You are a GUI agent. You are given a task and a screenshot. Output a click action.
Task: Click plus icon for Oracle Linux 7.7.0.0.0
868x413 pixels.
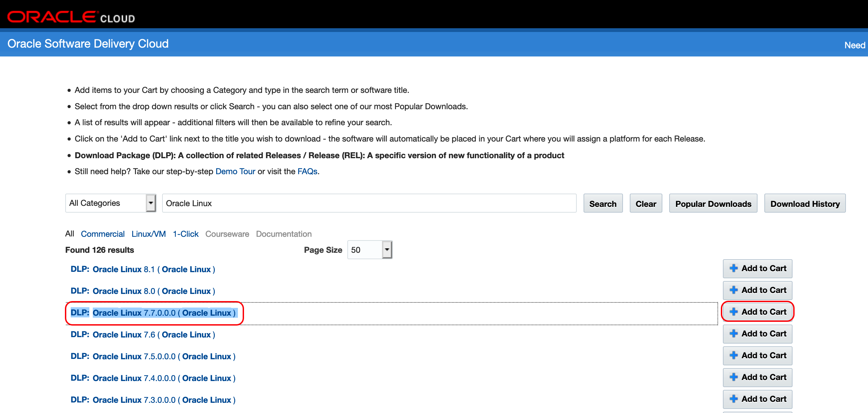pos(733,312)
